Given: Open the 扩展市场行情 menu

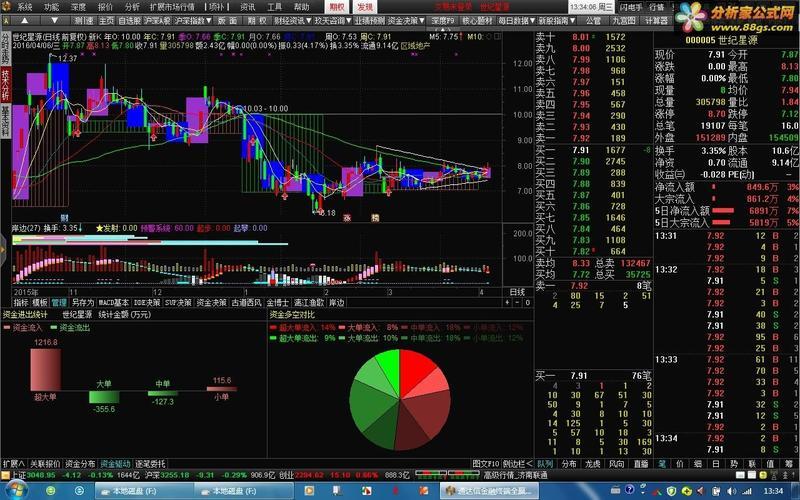Looking at the screenshot, I should click(x=172, y=7).
